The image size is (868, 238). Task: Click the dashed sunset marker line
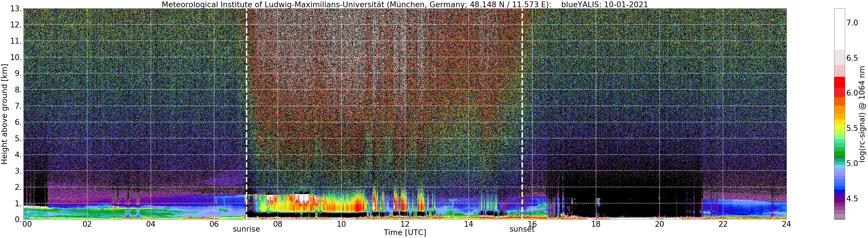[x=522, y=114]
